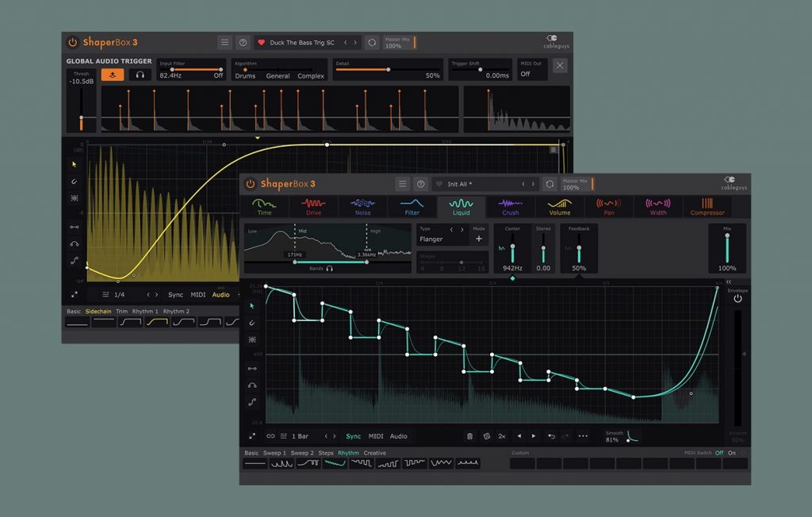Select the headphones listen button in Global Audio Trigger

click(x=140, y=75)
